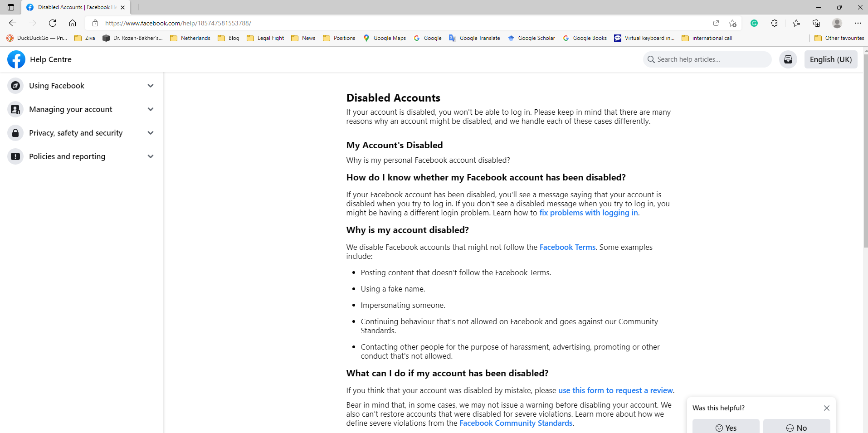Expand the Privacy, safety and security chevron
This screenshot has height=433, width=868.
151,133
